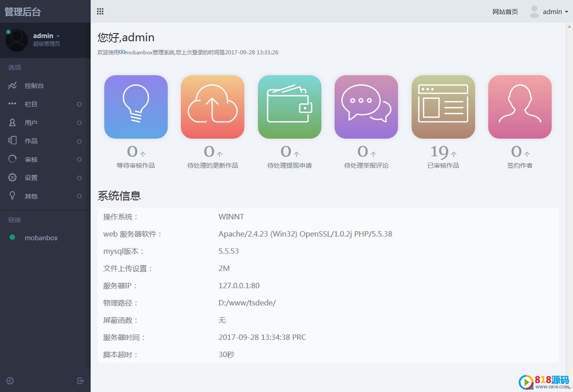
Task: Click the 管理后台 header title
Action: (x=23, y=12)
